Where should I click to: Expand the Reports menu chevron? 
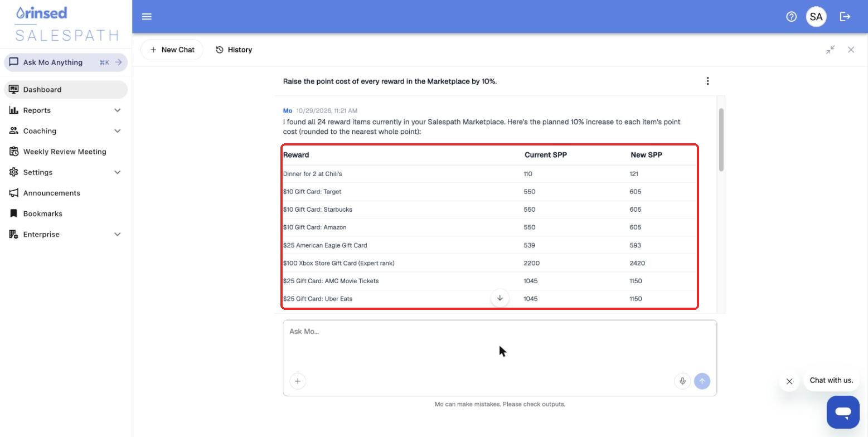tap(118, 110)
